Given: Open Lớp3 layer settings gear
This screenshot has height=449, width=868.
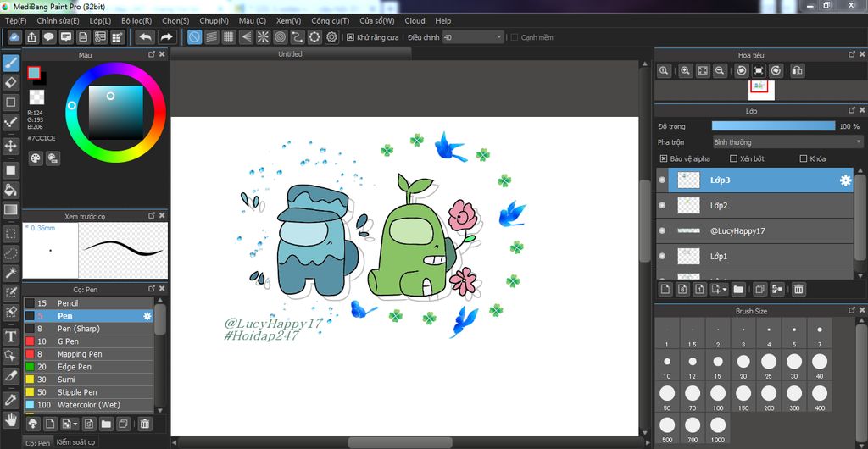Looking at the screenshot, I should coord(845,180).
